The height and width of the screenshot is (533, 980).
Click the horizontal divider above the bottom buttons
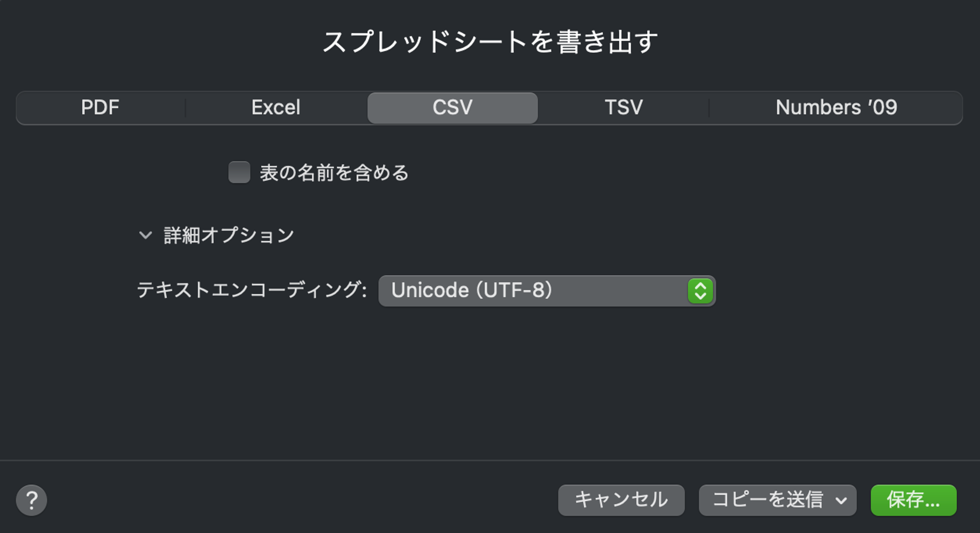490,460
